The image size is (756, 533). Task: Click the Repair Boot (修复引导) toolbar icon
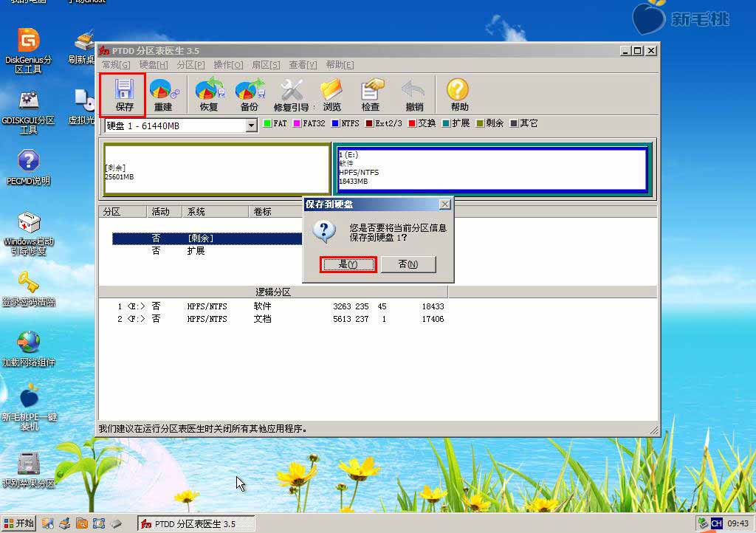pyautogui.click(x=292, y=95)
